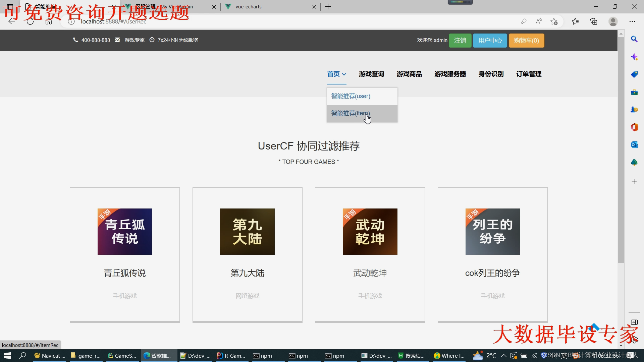Expand the 首页 dropdown menu
This screenshot has height=362, width=644.
[336, 74]
